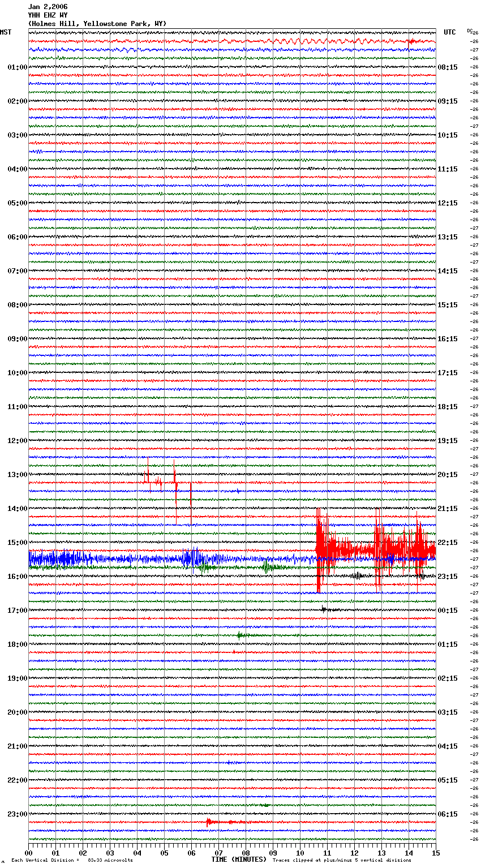This screenshot has width=481, height=868.
Task: Click the 14:15 UTC time label
Action: (448, 271)
